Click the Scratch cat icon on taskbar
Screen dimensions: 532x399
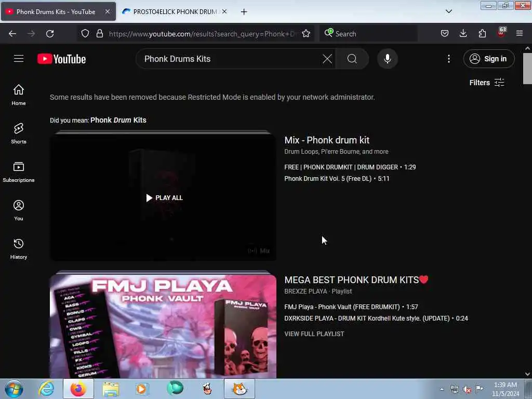point(240,389)
